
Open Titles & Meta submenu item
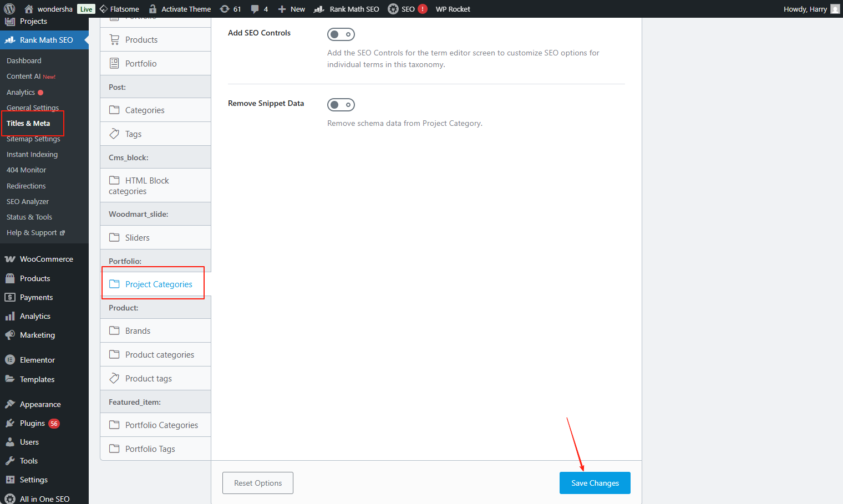coord(28,123)
